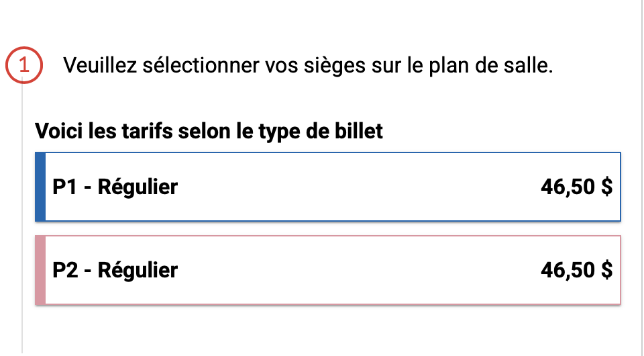Click the pink P2 color bar
The image size is (644, 356).
[x=40, y=270]
